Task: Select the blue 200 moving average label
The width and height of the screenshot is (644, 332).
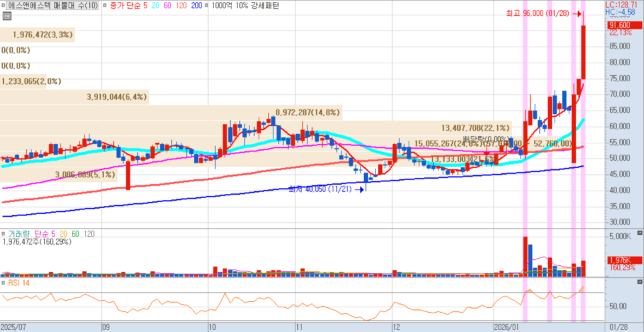Action: [x=197, y=6]
